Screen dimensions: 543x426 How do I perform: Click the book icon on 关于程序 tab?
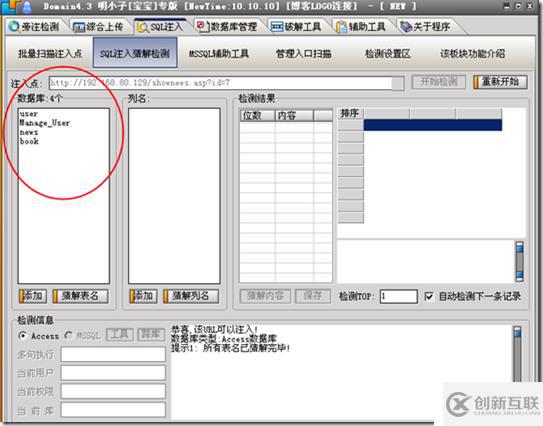[406, 27]
